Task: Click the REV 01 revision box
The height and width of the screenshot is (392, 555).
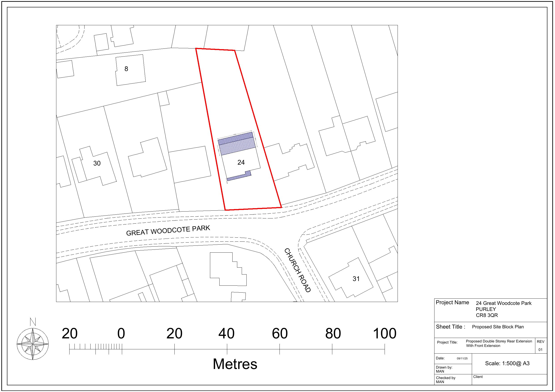Action: pyautogui.click(x=540, y=346)
